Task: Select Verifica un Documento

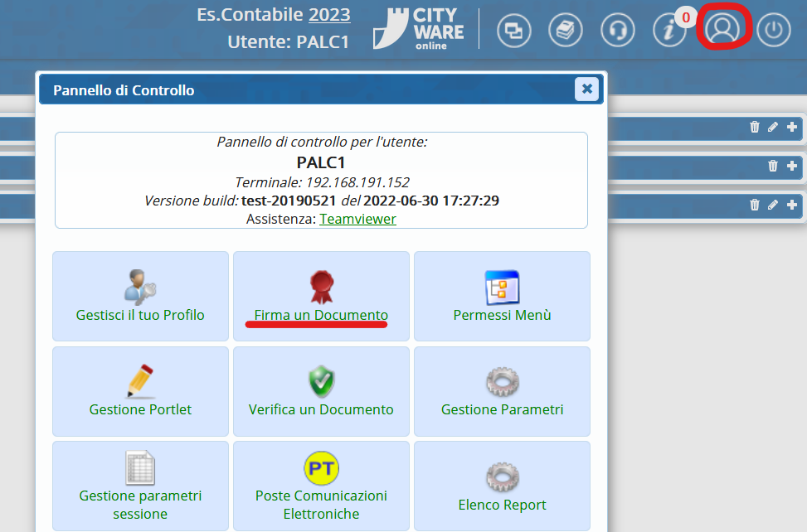Action: click(321, 391)
